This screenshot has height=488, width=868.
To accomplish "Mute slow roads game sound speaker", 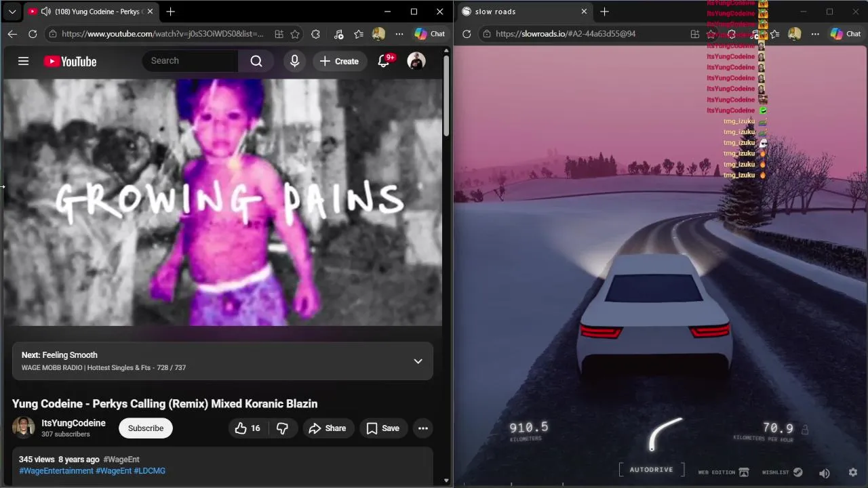I will (x=825, y=473).
